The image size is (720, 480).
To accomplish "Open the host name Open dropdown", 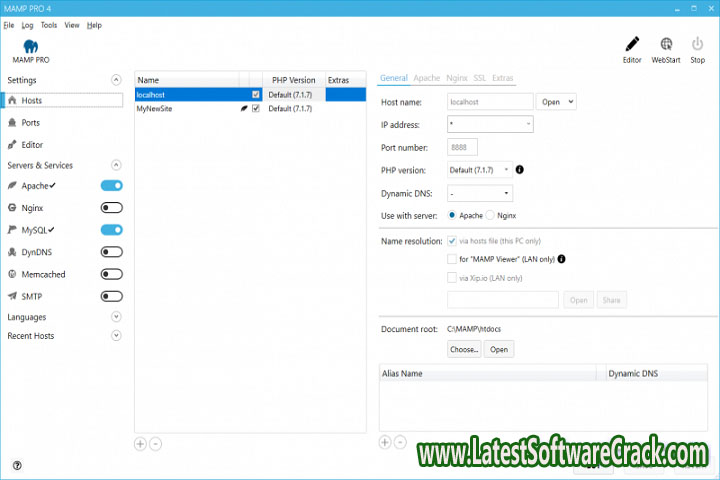I will pyautogui.click(x=556, y=102).
